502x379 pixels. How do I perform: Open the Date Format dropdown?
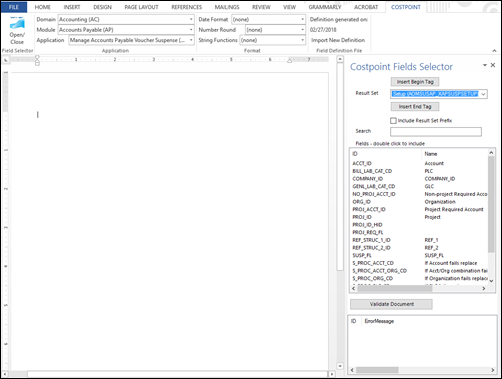(302, 19)
